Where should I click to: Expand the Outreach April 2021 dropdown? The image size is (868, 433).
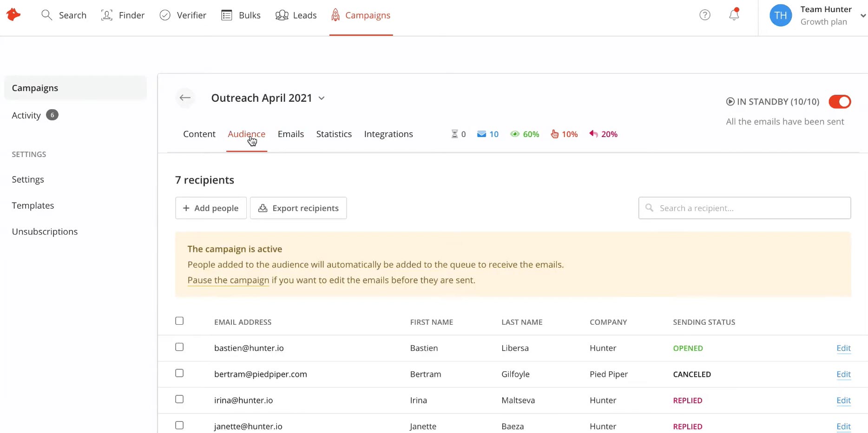point(322,98)
